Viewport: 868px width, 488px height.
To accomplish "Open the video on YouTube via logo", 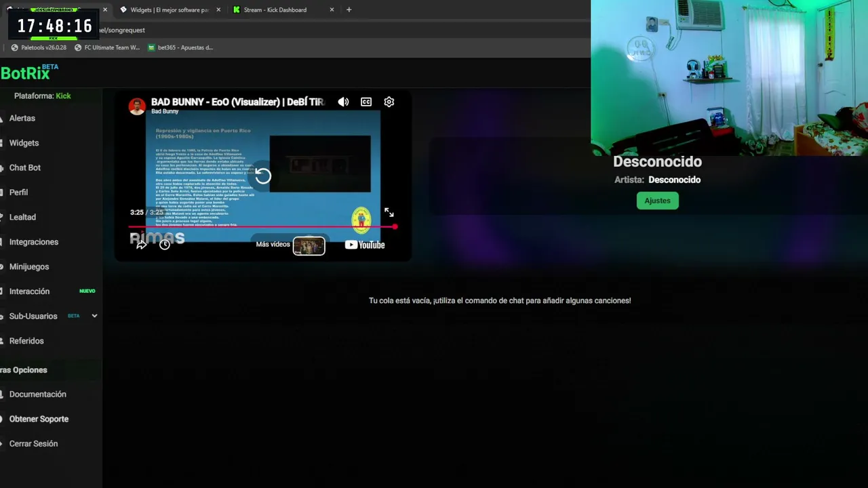I will tap(365, 245).
